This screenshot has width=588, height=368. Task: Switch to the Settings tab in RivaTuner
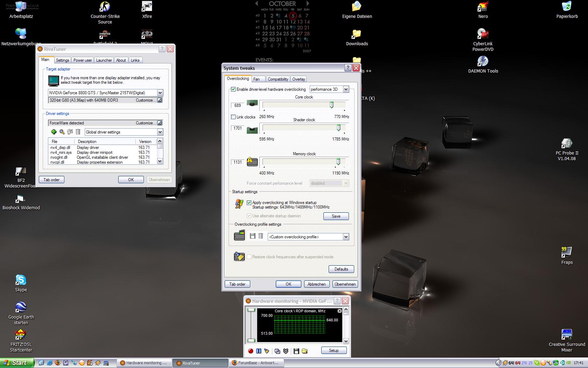[63, 60]
